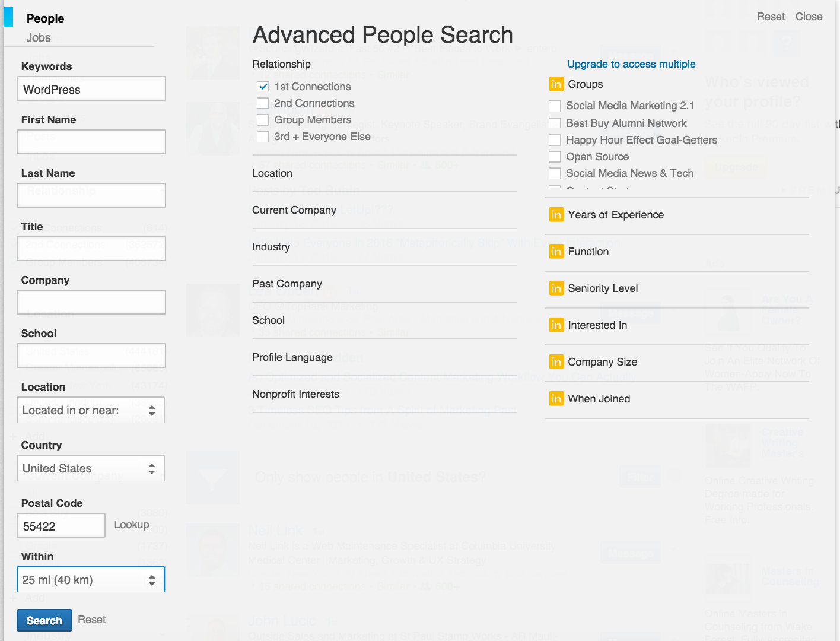Click the Years of Experience premium icon

coord(556,215)
